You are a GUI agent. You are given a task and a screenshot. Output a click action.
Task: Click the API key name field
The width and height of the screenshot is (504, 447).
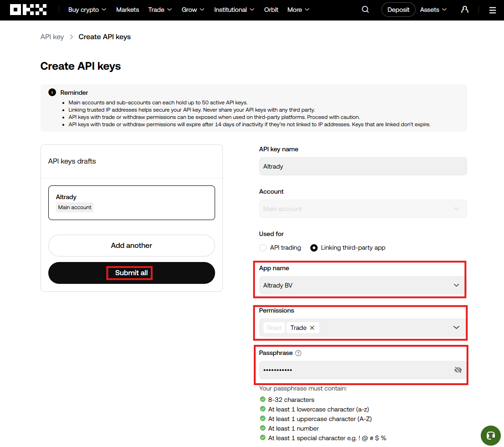363,166
